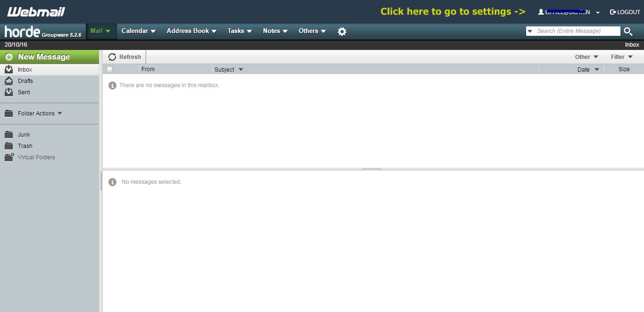Image resolution: width=644 pixels, height=312 pixels.
Task: Click the Search (Entire Message) field
Action: point(578,31)
